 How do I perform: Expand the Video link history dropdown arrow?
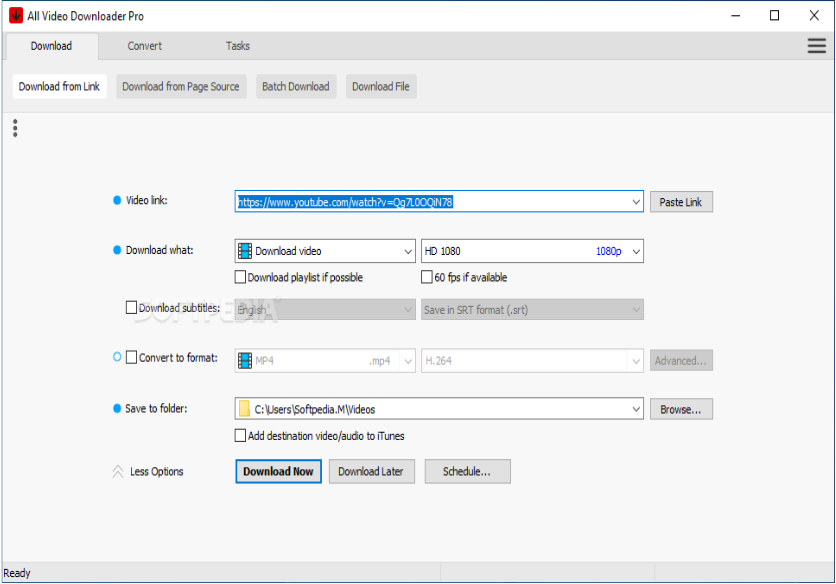tap(636, 202)
